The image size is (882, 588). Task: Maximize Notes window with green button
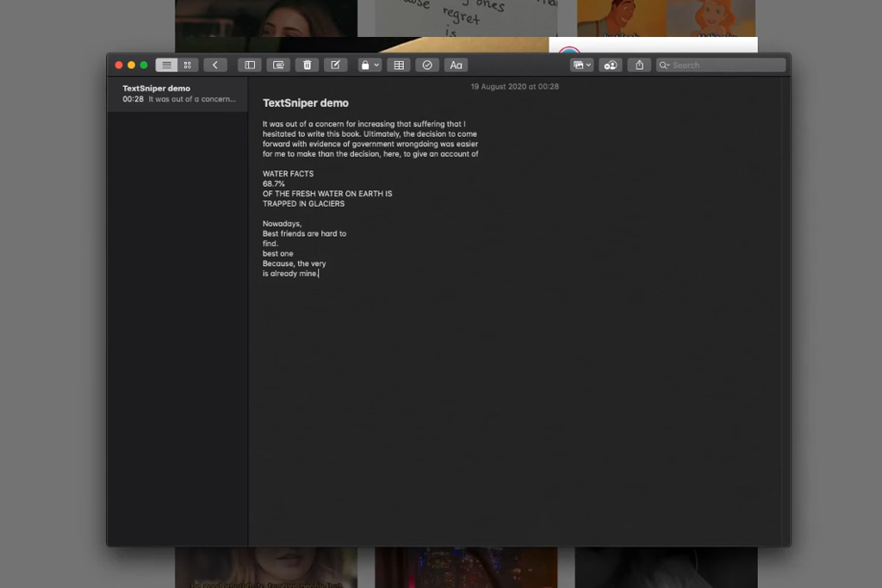(x=144, y=65)
